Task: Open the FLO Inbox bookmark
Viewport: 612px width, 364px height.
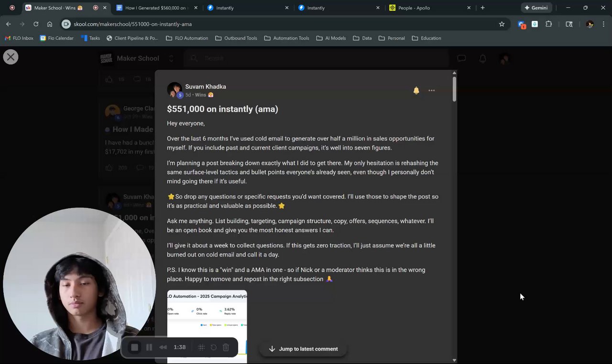Action: click(19, 38)
